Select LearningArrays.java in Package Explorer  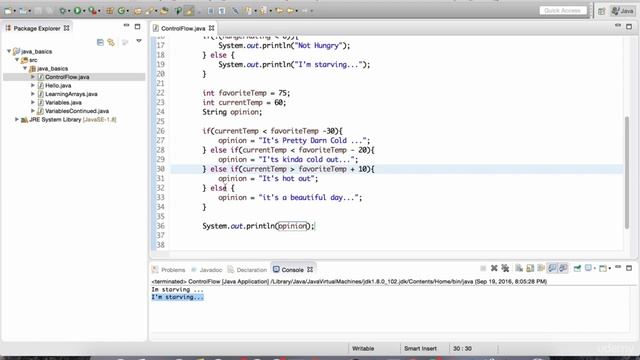pos(71,94)
